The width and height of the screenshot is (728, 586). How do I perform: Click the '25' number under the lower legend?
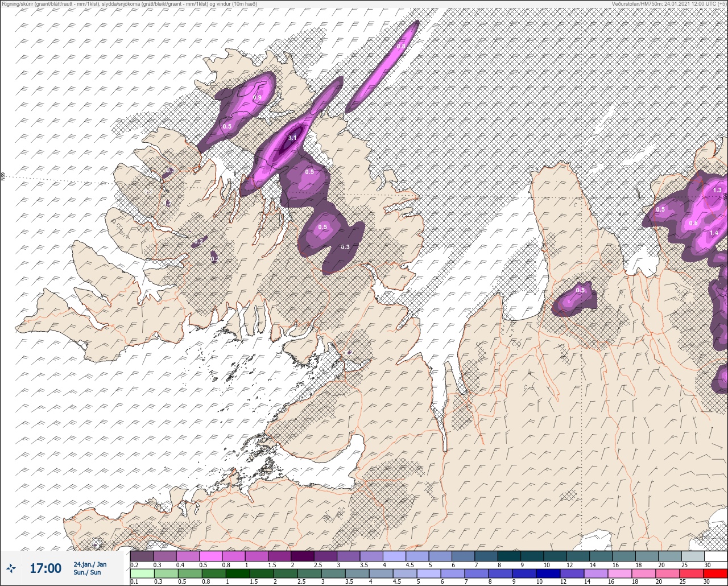(x=684, y=581)
